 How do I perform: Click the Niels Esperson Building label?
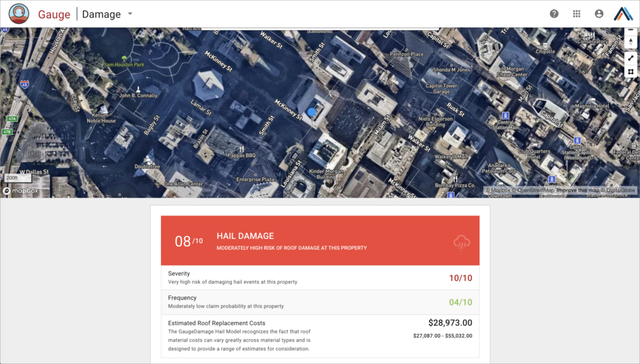436,122
